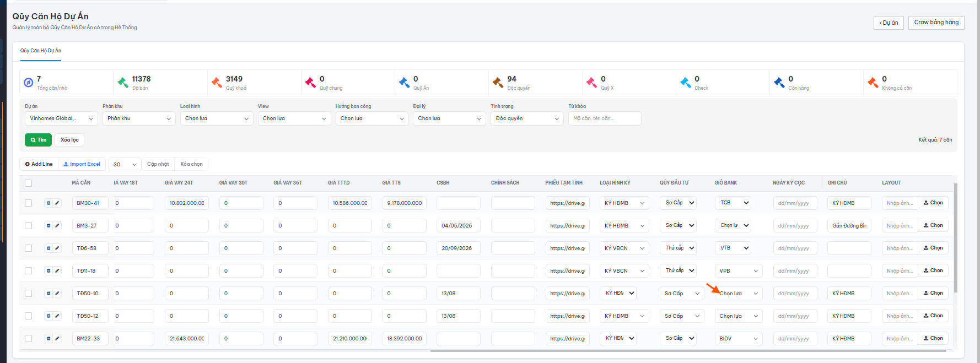Click the light-blue gavel icon for Check

coord(685,83)
